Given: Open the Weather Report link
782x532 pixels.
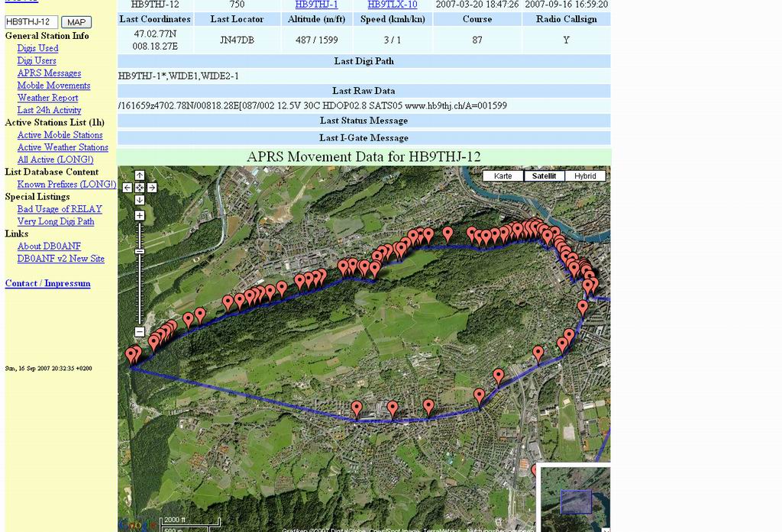Looking at the screenshot, I should pos(47,98).
